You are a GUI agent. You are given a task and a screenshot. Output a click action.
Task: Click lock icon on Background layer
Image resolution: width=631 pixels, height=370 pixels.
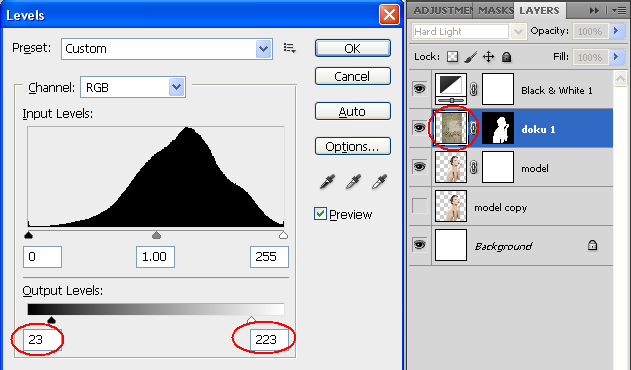[x=592, y=245]
